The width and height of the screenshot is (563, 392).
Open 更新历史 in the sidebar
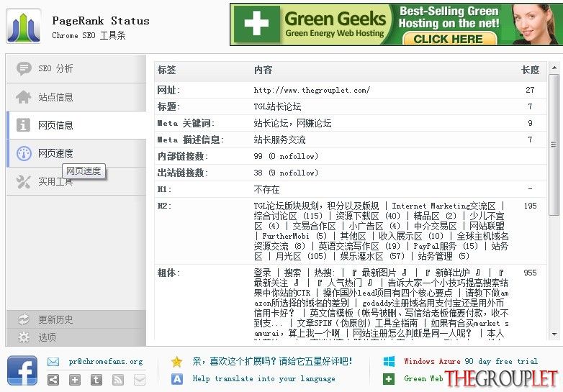pos(76,319)
